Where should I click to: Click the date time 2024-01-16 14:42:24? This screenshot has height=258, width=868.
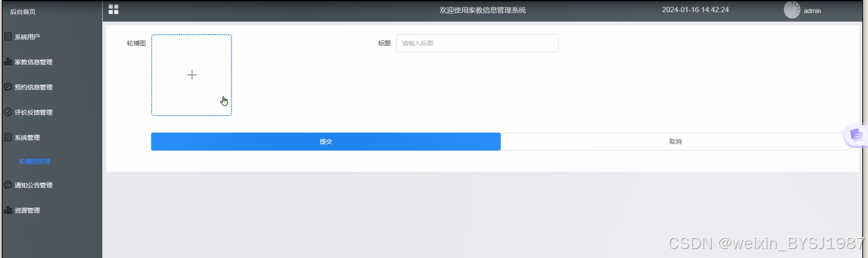point(695,10)
